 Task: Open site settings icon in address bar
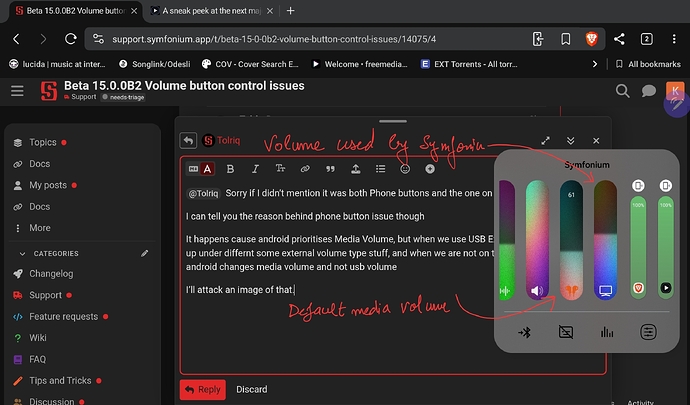99,39
